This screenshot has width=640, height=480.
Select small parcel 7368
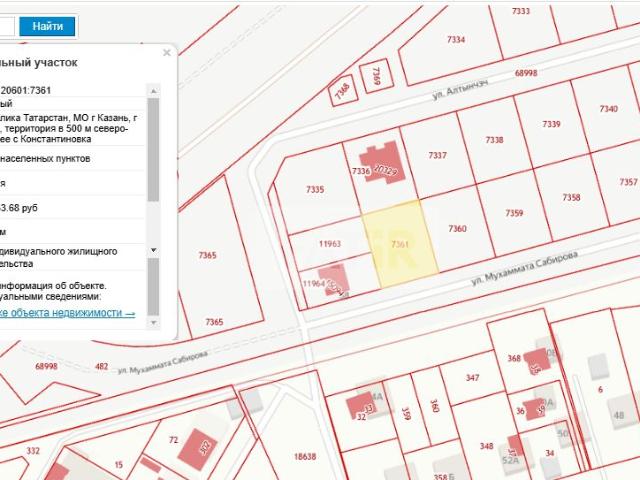tap(343, 91)
